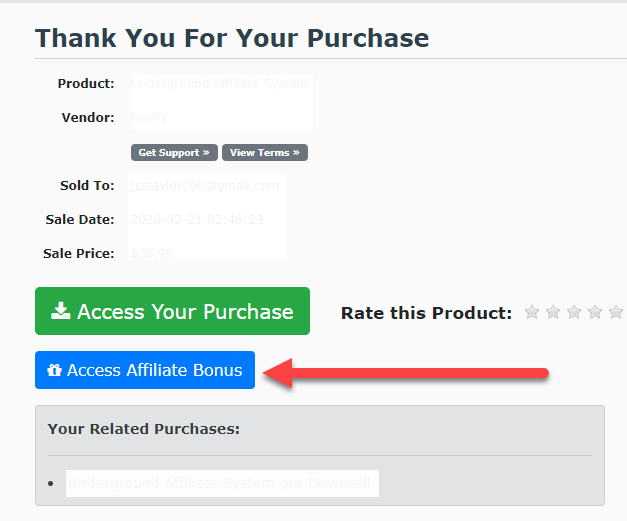The image size is (627, 521).
Task: Rate the product three stars
Action: [574, 313]
